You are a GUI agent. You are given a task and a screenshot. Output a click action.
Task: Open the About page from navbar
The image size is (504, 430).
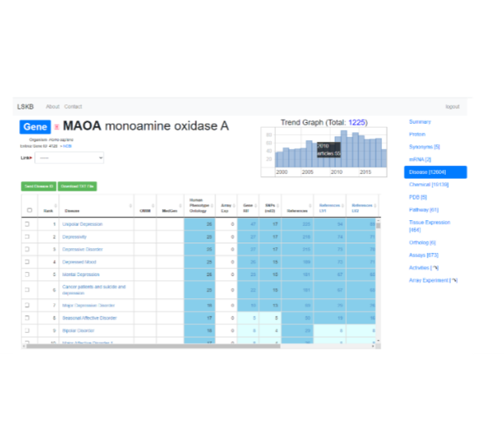pos(53,106)
